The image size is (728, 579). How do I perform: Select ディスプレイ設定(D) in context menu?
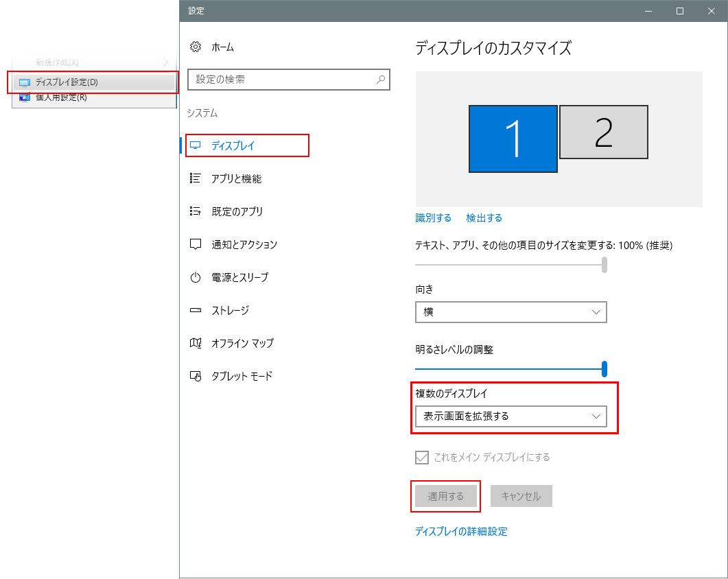tap(67, 82)
